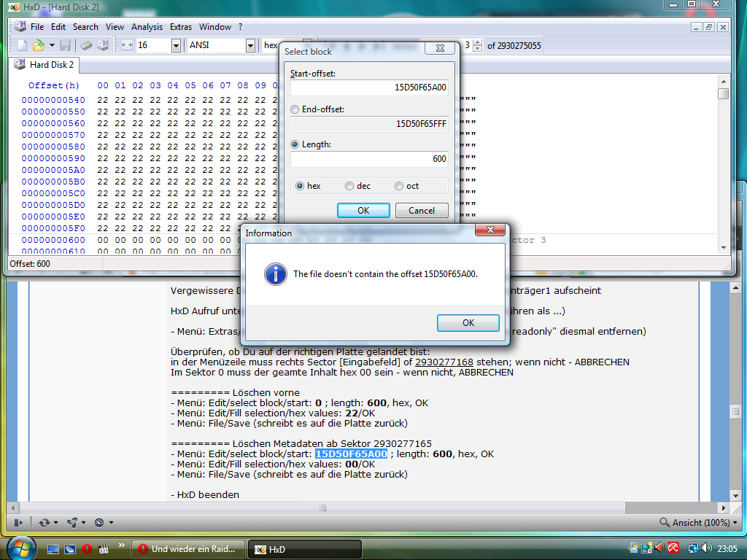Open the View menu
747x560 pixels.
pos(115,27)
